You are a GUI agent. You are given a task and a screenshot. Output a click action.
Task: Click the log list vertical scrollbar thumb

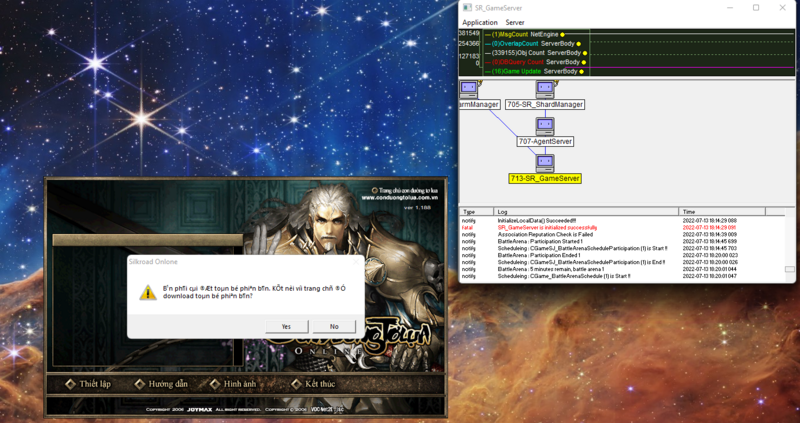point(789,269)
